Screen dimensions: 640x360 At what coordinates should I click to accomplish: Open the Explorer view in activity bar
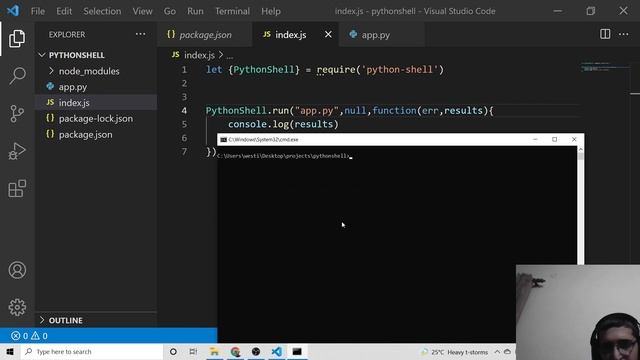click(x=17, y=38)
